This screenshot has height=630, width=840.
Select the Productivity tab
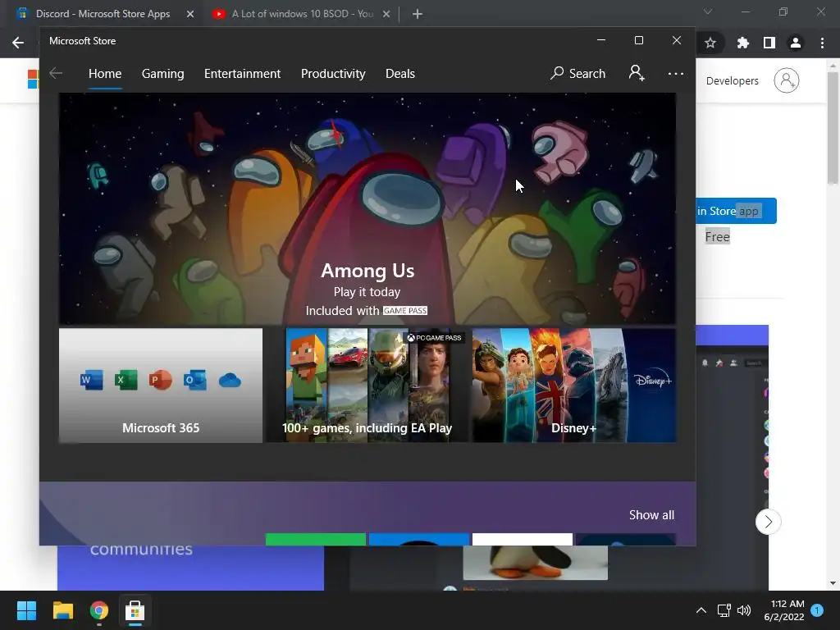pyautogui.click(x=333, y=73)
